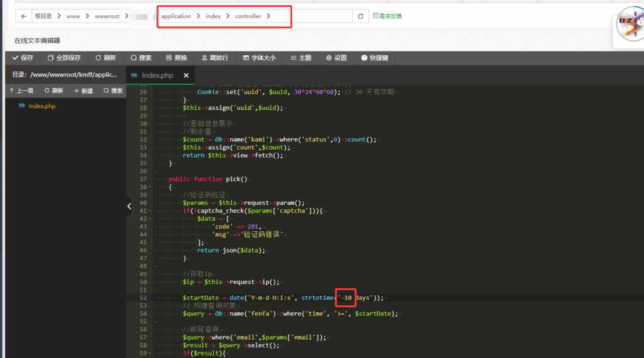Click the elephant icon on the Index.php tab

click(x=134, y=75)
